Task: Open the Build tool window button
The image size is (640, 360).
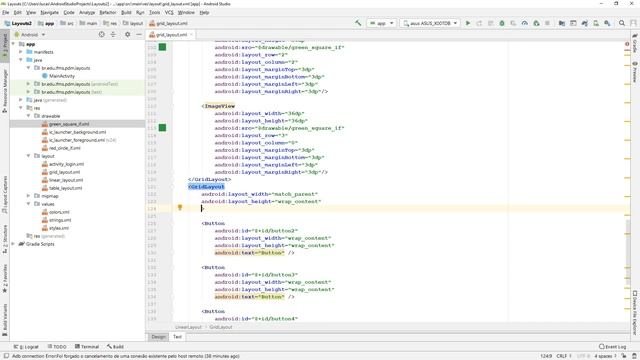Action: click(115, 347)
